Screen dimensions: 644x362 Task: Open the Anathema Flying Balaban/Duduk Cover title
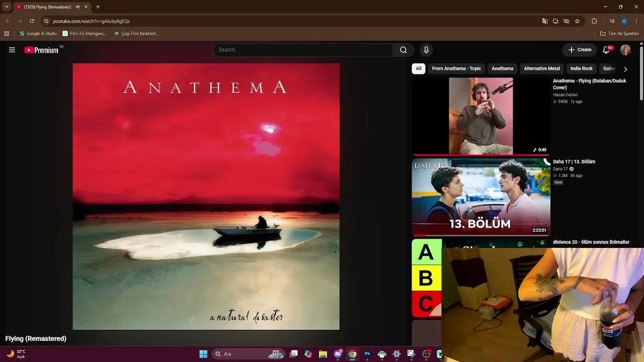(x=590, y=84)
